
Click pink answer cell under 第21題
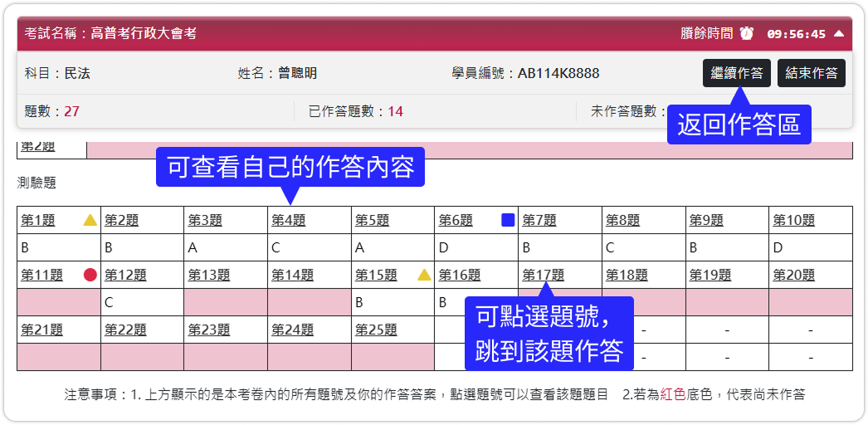[x=59, y=357]
